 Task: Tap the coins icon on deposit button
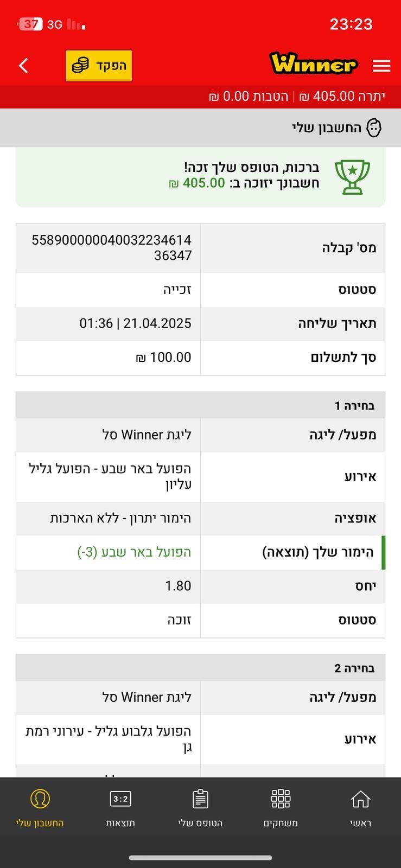[80, 66]
